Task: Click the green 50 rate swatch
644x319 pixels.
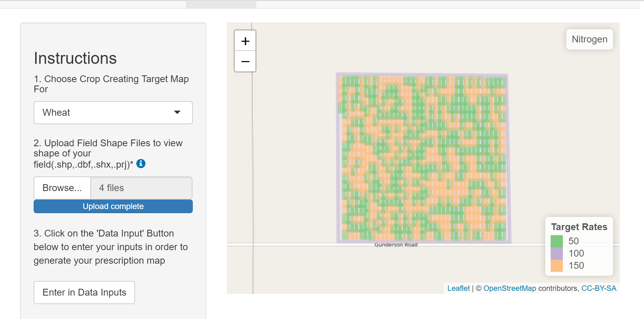Action: coord(557,241)
